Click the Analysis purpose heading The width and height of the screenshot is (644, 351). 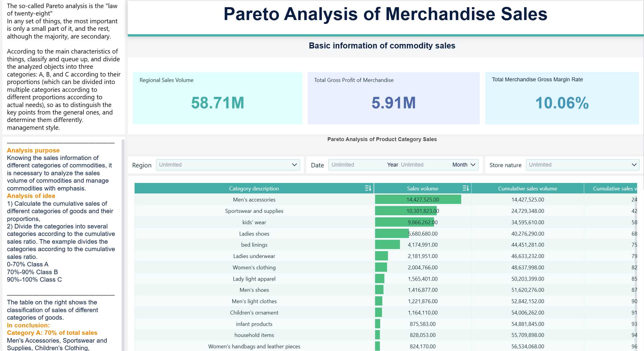coord(33,150)
